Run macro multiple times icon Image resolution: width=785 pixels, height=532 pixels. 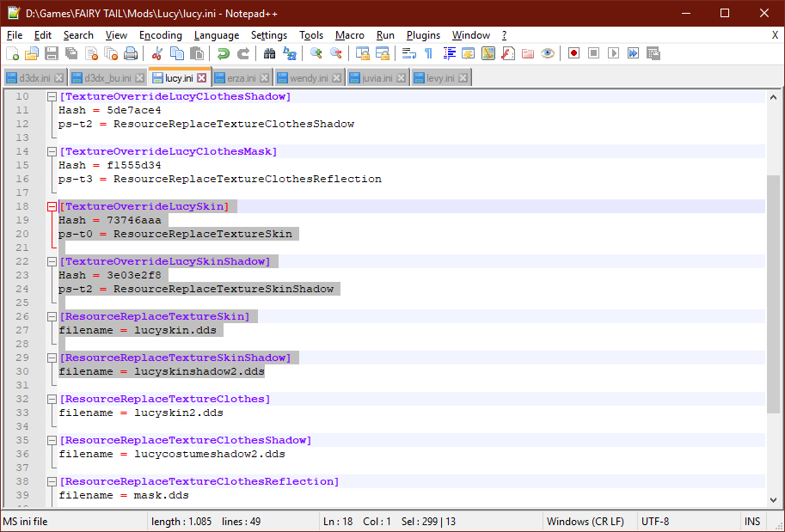pyautogui.click(x=634, y=53)
